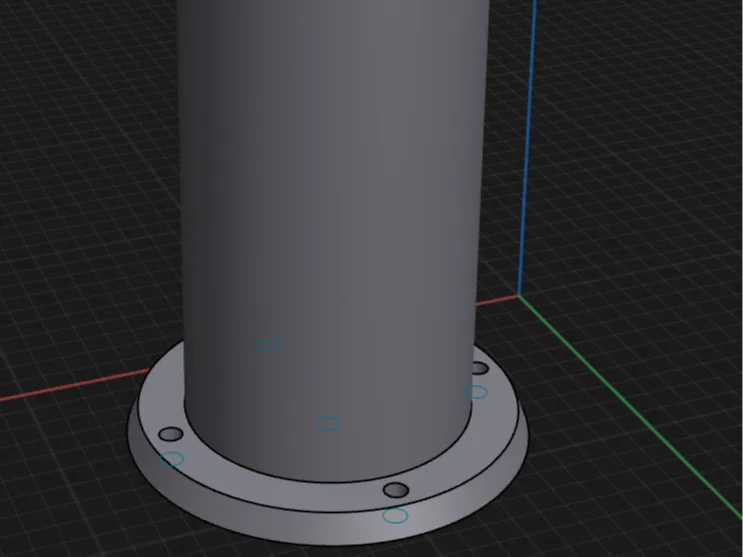The image size is (743, 557).
Task: Select the blue sketch circle below the front bolt hole
Action: coord(395,516)
